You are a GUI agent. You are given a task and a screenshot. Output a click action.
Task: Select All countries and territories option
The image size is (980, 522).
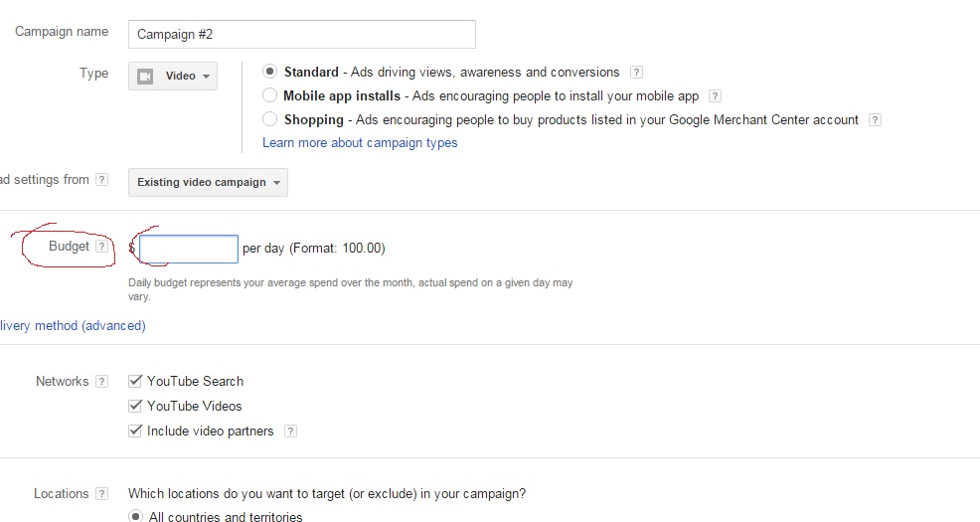tap(135, 516)
